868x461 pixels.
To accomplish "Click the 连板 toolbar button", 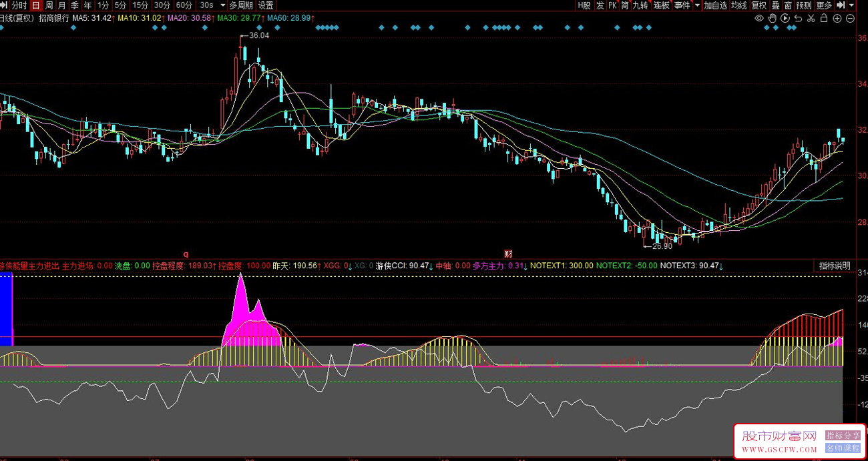I will coord(662,5).
